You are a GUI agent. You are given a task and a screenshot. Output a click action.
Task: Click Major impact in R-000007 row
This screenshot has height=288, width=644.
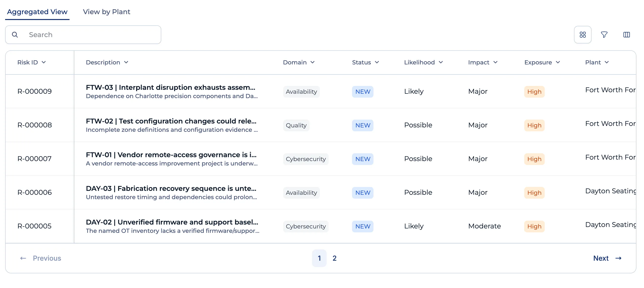(x=478, y=159)
